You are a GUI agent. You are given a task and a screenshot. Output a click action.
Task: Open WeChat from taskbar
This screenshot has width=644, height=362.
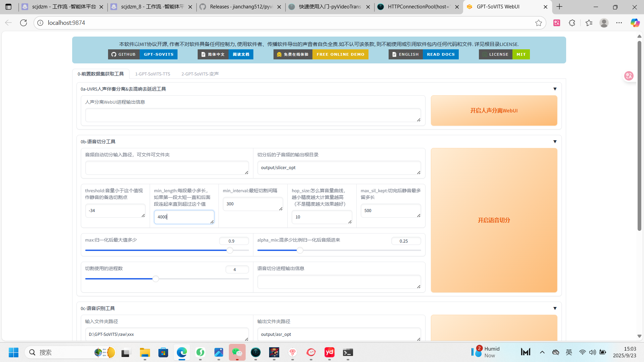[x=237, y=352]
